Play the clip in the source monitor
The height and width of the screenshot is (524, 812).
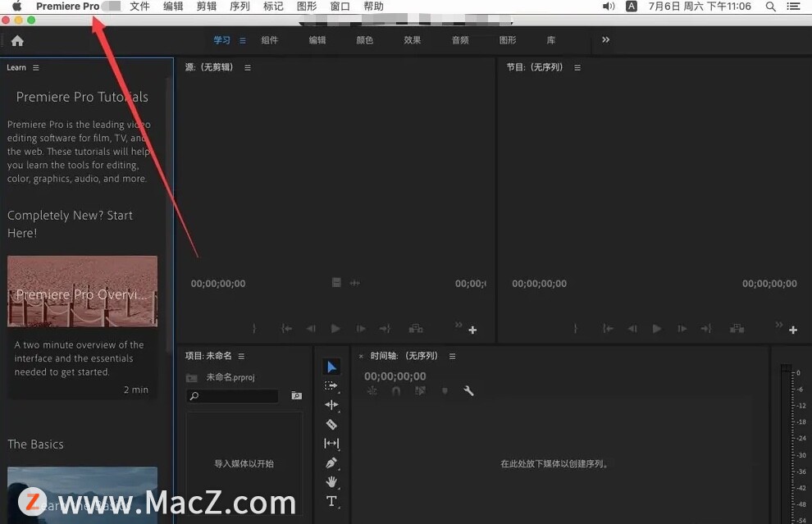[335, 328]
